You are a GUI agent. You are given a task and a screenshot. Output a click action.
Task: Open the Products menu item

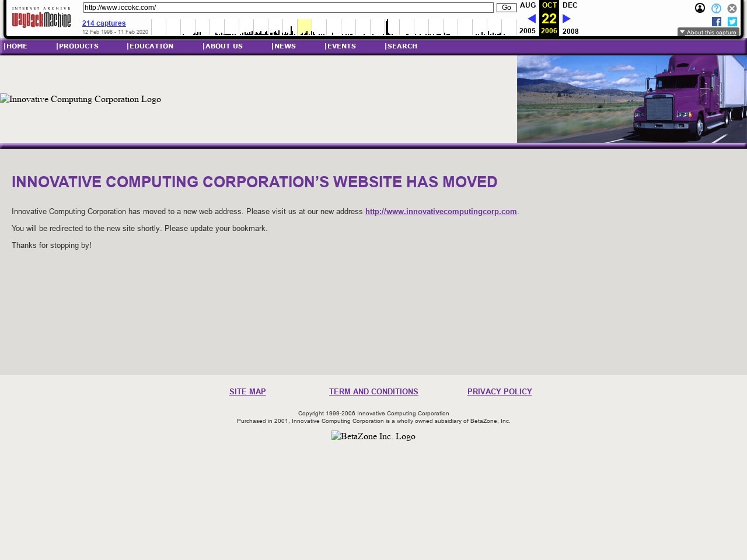[x=78, y=46]
